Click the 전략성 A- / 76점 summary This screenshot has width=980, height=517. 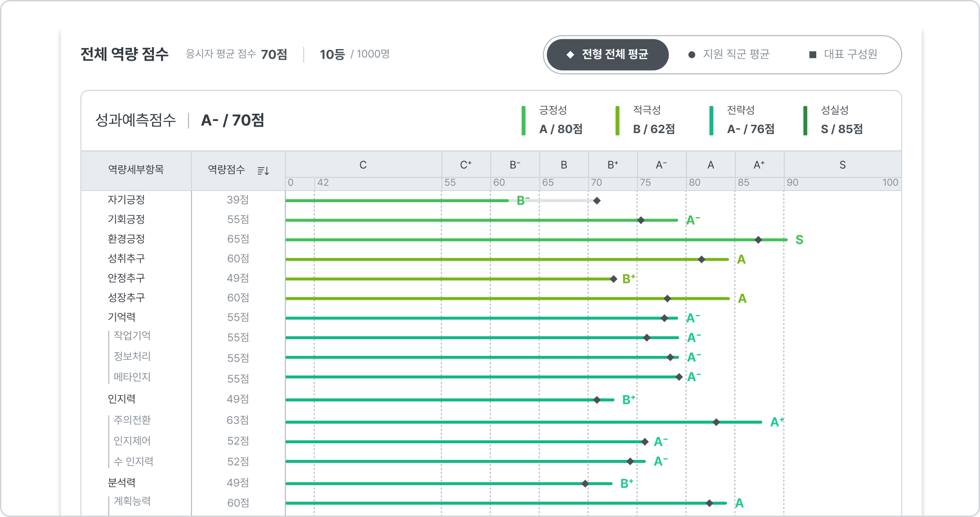coord(742,120)
